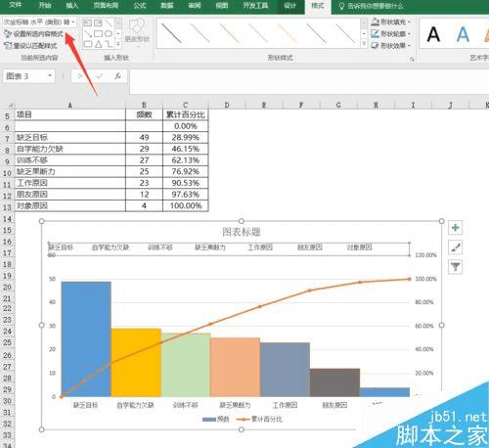
Task: Click cell containing 自学能力欠缺
Action: pyautogui.click(x=69, y=149)
